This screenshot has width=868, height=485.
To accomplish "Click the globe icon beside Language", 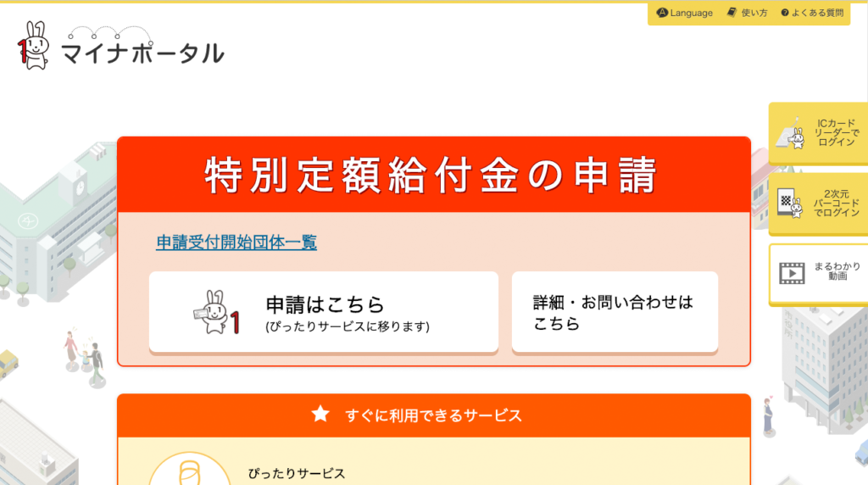I will [662, 12].
